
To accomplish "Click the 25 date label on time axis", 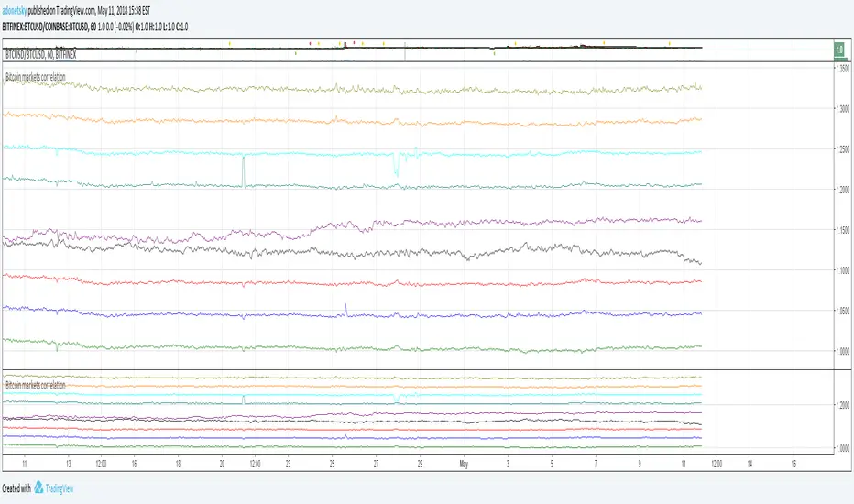I will click(x=332, y=464).
